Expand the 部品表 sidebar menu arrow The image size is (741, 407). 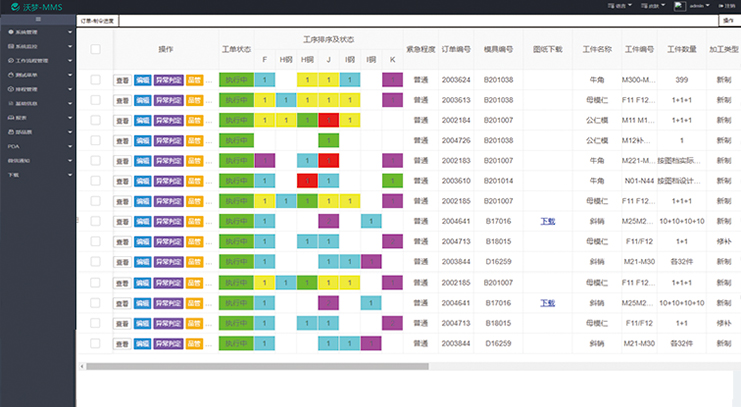[x=69, y=132]
